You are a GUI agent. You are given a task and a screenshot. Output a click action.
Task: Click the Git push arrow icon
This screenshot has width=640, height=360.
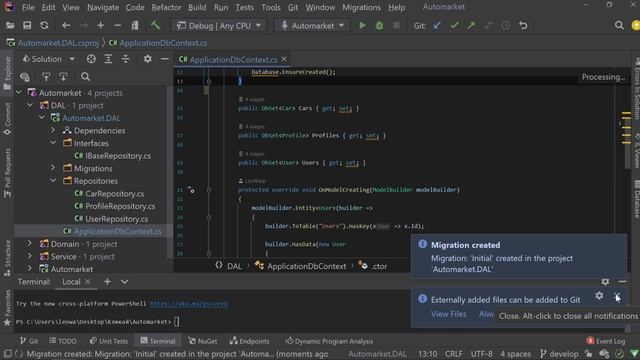pos(471,26)
